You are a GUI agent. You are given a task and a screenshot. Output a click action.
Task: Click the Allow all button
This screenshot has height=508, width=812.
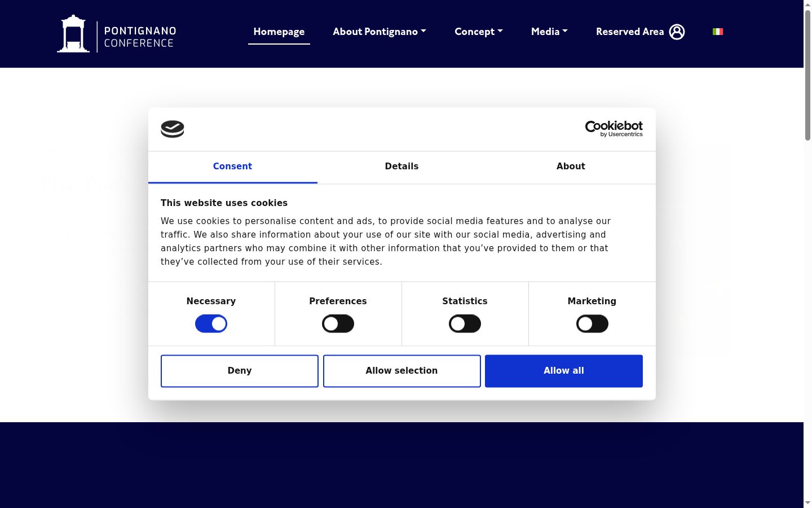(x=564, y=371)
